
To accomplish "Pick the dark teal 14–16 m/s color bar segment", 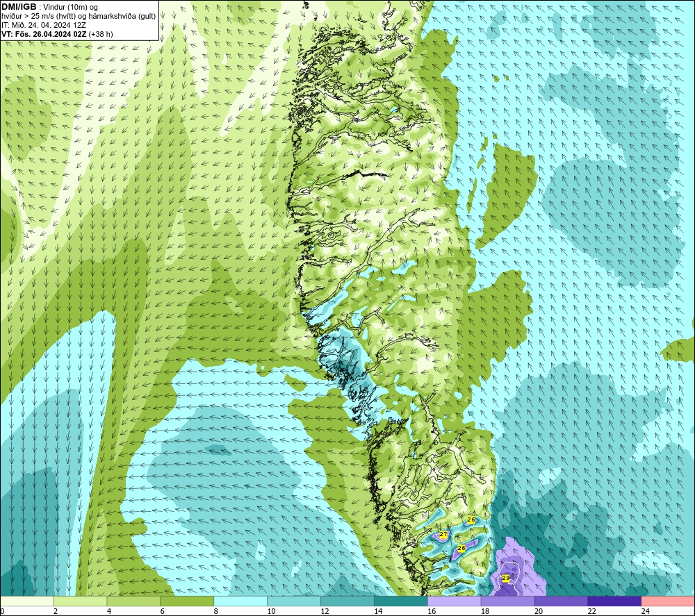I will [401, 601].
